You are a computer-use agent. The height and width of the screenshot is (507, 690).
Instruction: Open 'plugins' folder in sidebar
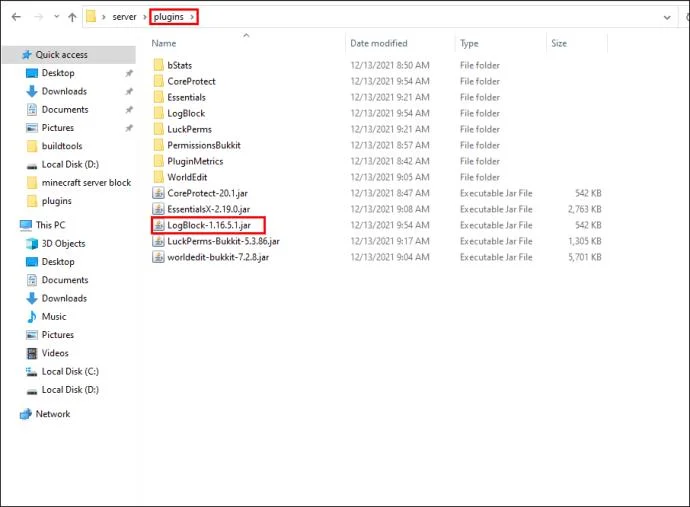tap(56, 201)
